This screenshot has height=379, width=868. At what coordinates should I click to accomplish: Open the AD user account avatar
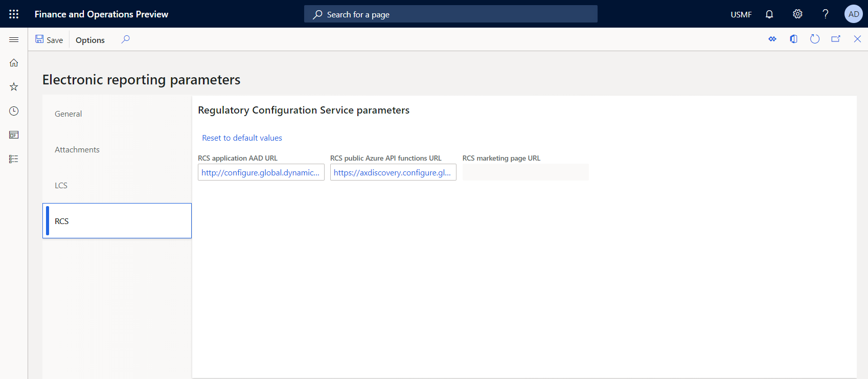click(853, 14)
